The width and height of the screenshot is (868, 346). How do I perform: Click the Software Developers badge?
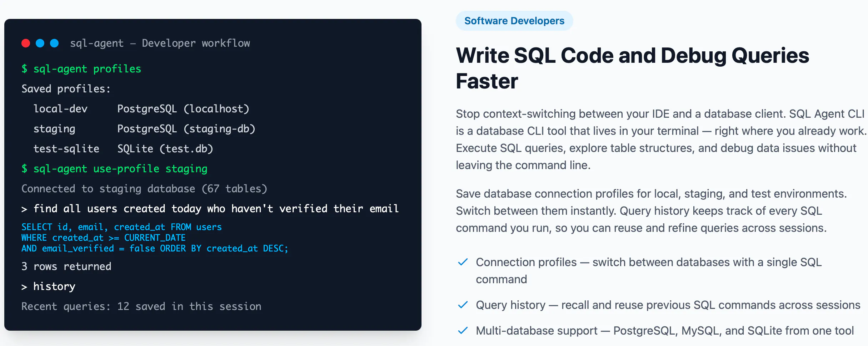click(514, 21)
